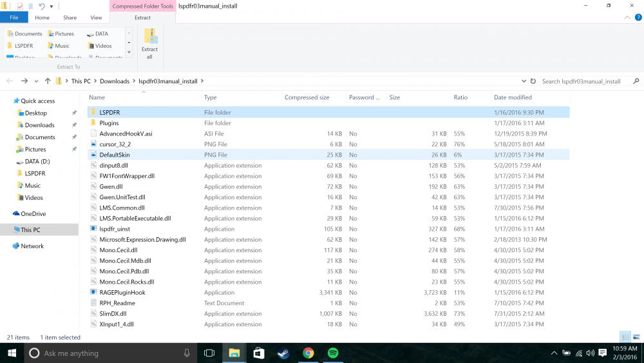Screen dimensions: 644x363
Task: Select the RPH_Readme text document
Action: 328,303
